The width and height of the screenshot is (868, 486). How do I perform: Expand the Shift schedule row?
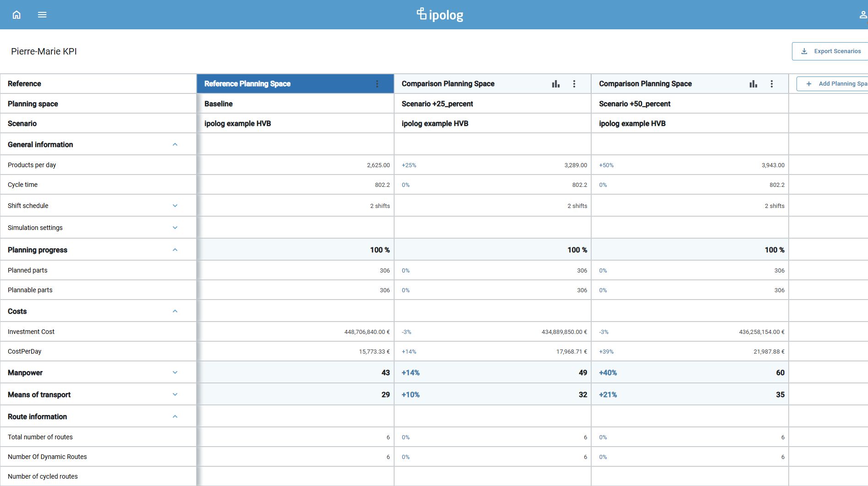(x=175, y=206)
